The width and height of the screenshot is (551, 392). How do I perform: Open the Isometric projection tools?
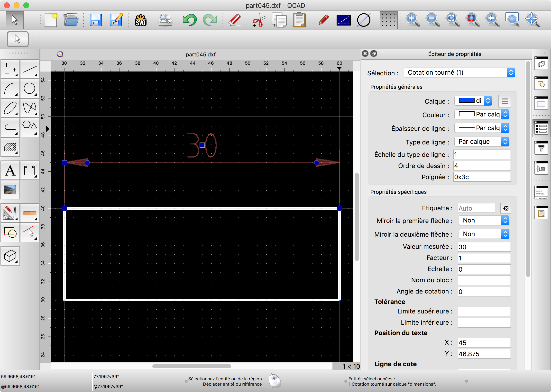(x=10, y=256)
